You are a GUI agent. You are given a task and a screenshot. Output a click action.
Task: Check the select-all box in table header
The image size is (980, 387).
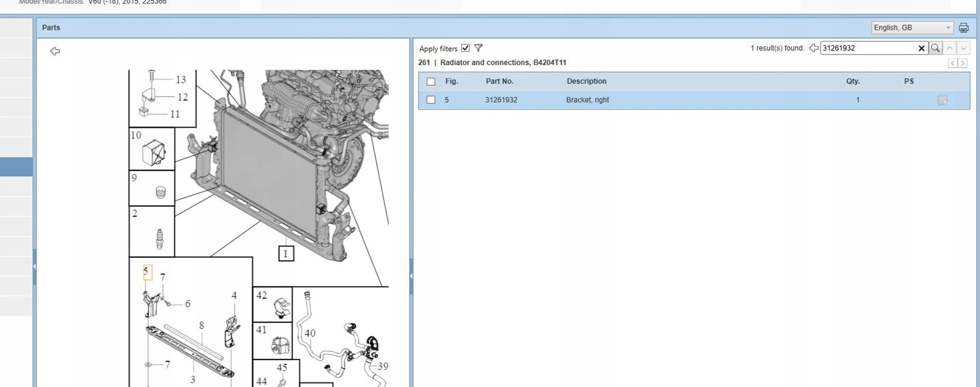coord(431,81)
